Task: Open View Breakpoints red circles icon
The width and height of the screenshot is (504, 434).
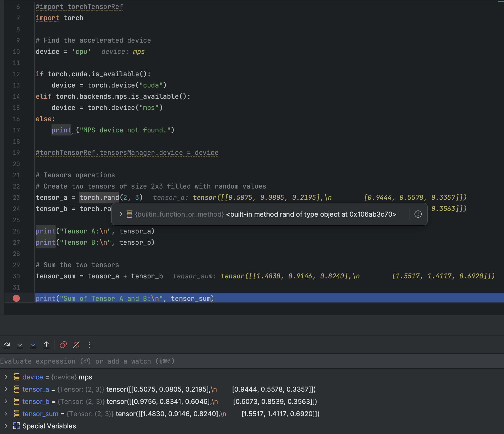Action: [x=63, y=345]
